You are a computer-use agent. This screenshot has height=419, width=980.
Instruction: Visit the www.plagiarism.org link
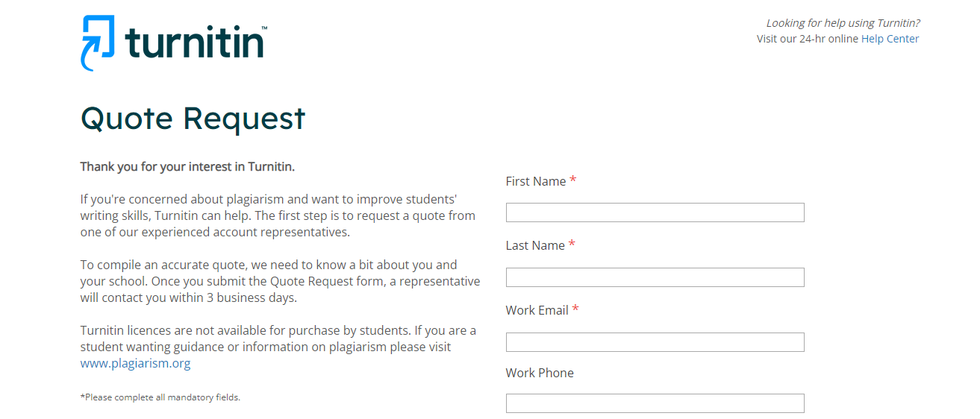click(135, 364)
